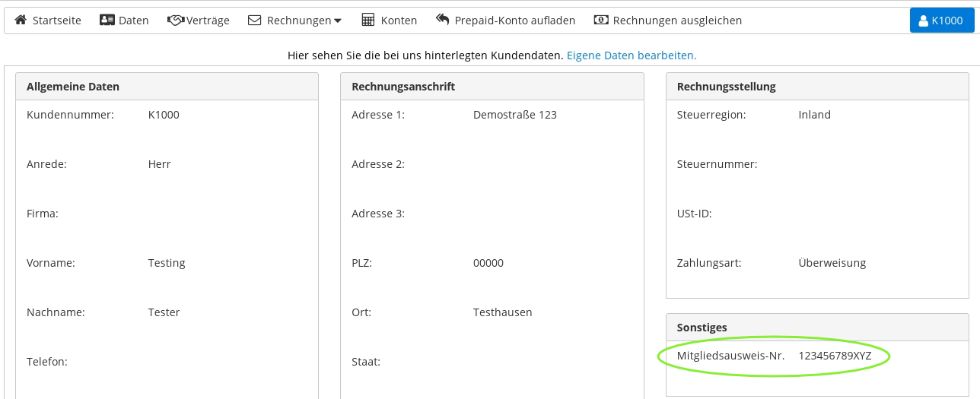Select the Verträge menu label
The height and width of the screenshot is (399, 980).
(208, 21)
